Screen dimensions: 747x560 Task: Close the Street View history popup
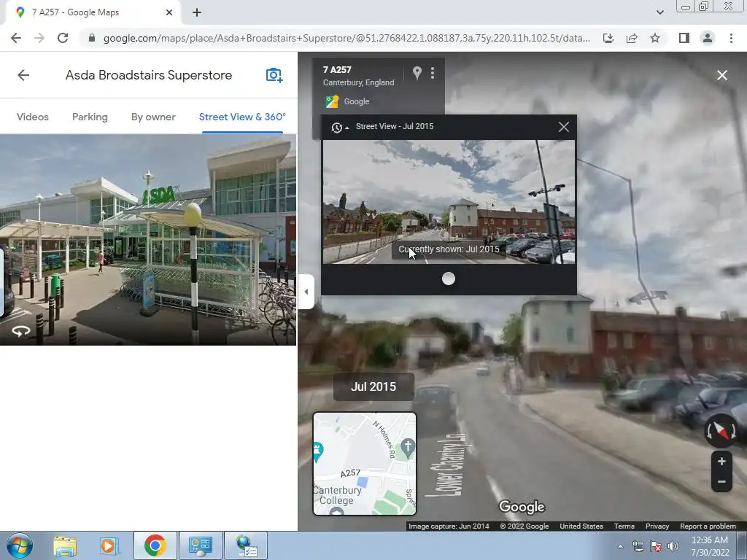click(564, 127)
